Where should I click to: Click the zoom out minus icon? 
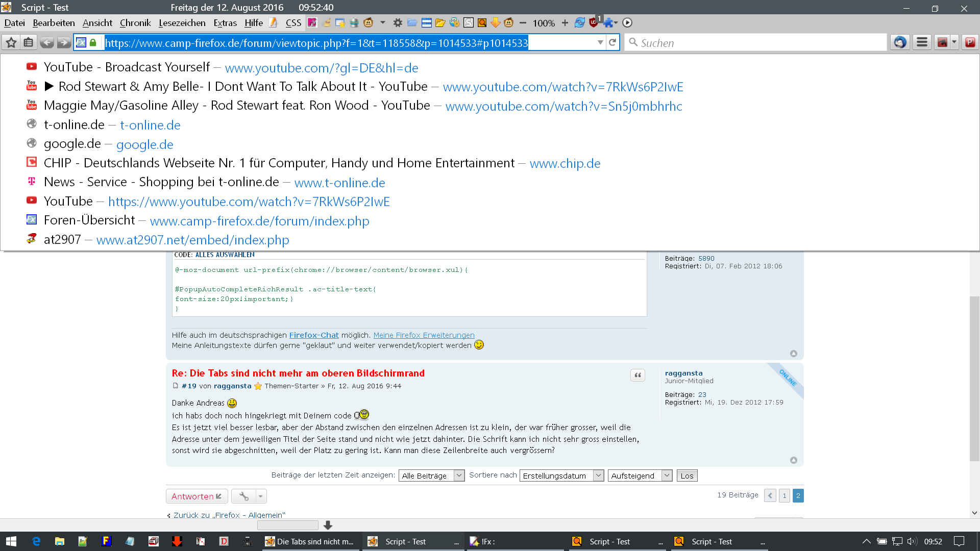tap(523, 23)
